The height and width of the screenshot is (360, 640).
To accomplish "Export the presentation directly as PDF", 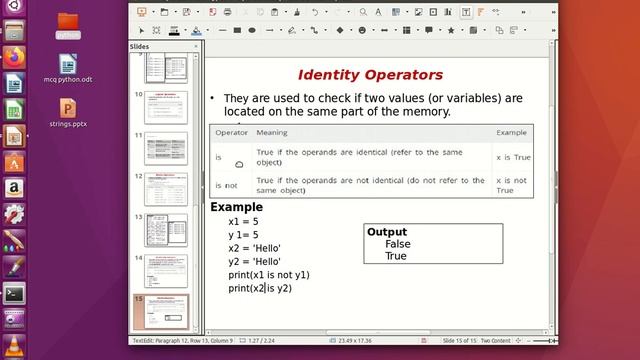I will click(213, 12).
